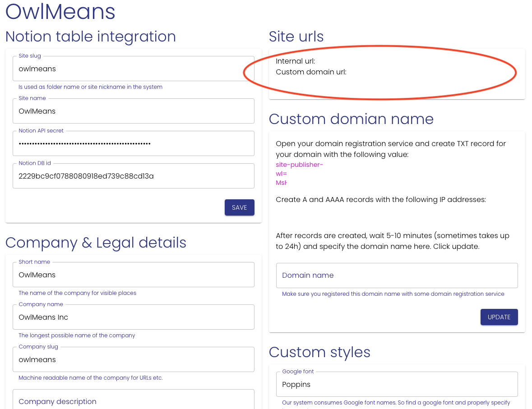
Task: Save the Notion table integration settings
Action: coord(239,207)
